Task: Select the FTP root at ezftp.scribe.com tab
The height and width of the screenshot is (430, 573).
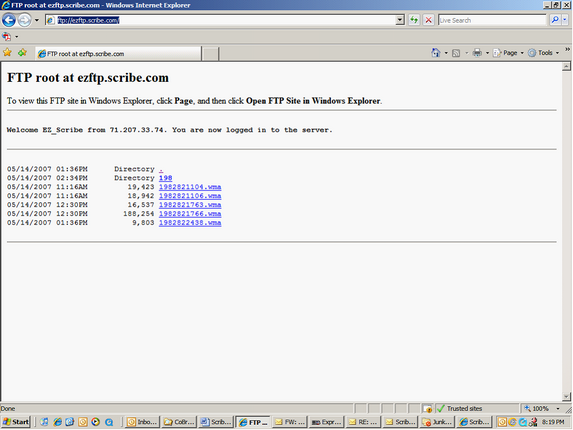Action: tap(118, 54)
